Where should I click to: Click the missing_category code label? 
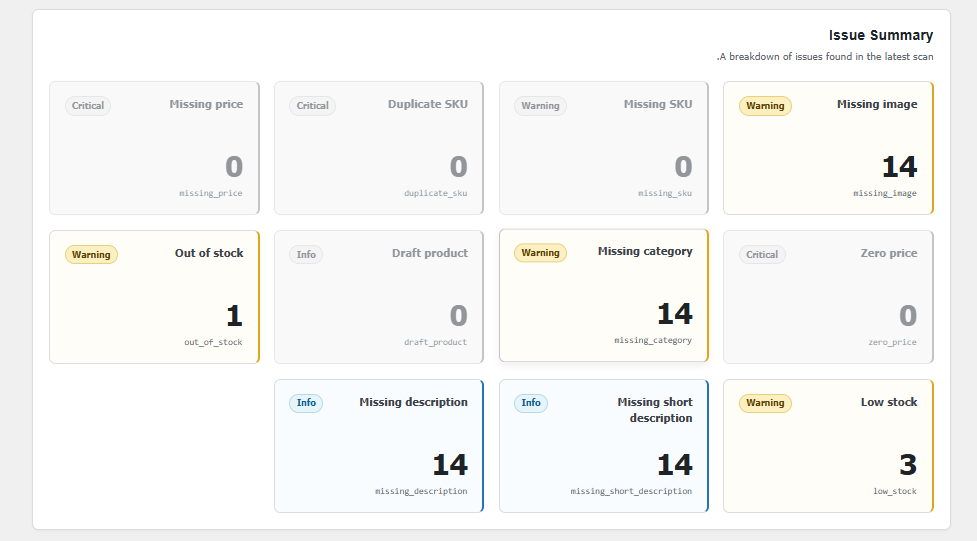[x=653, y=340]
